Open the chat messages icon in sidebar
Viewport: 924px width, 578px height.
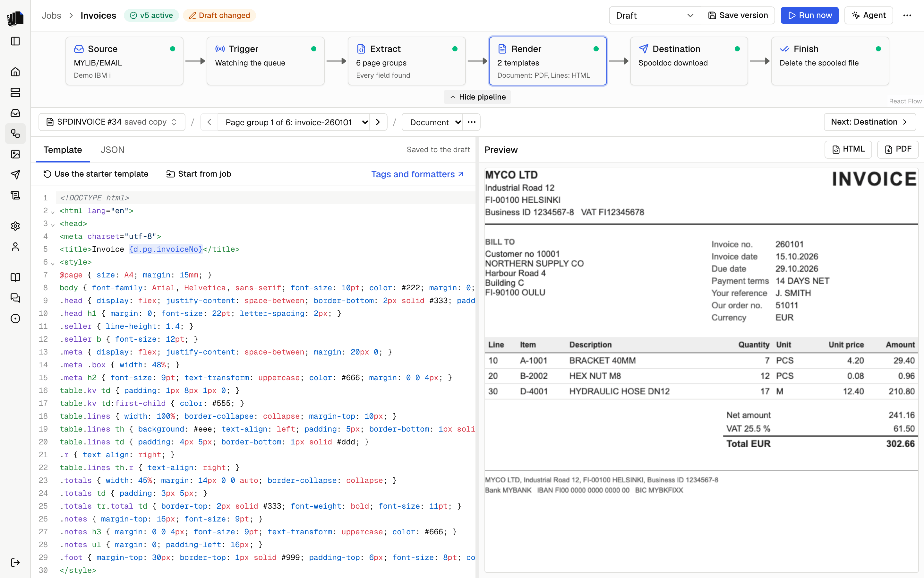[x=15, y=298]
